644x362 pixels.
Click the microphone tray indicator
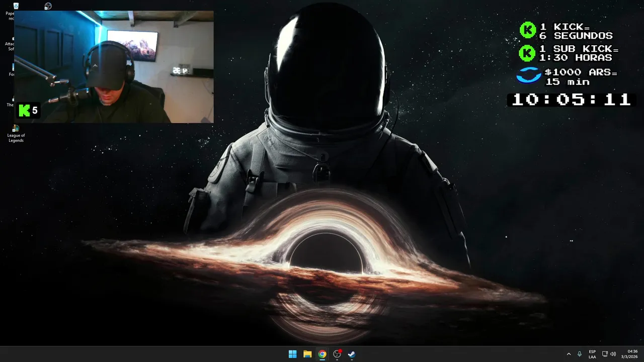coord(580,354)
